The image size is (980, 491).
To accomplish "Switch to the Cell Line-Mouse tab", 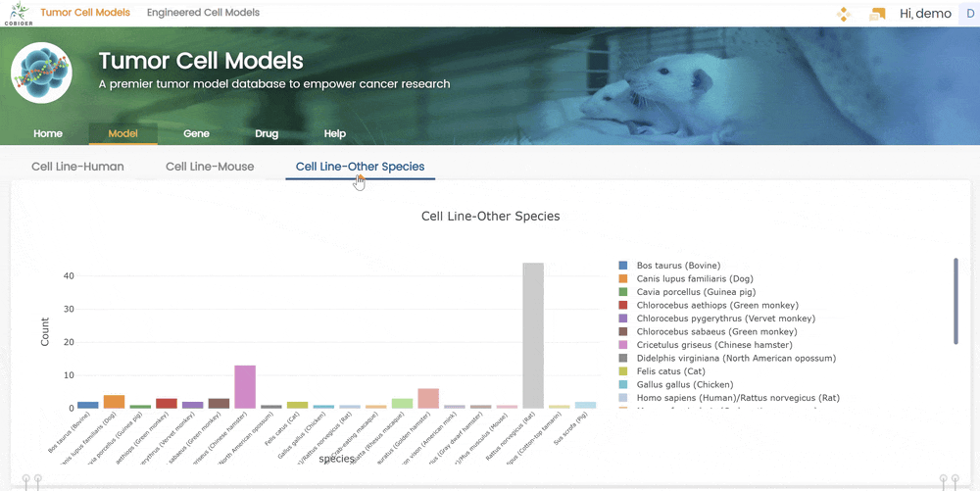I will pyautogui.click(x=210, y=167).
